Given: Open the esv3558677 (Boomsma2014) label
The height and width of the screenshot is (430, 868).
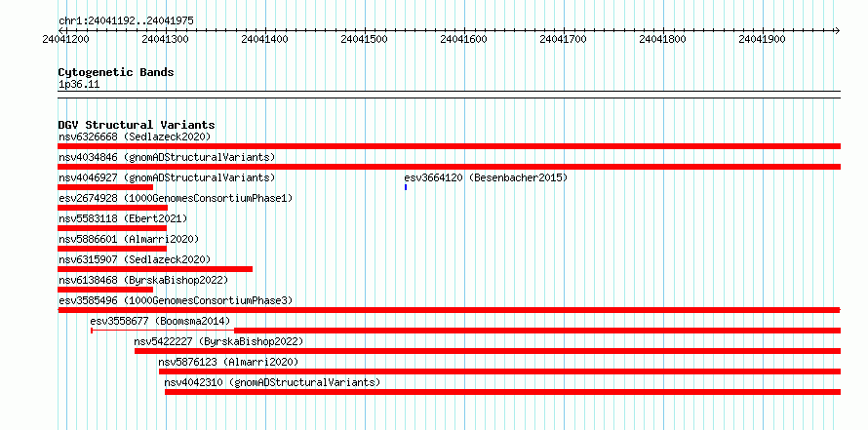Looking at the screenshot, I should [160, 321].
